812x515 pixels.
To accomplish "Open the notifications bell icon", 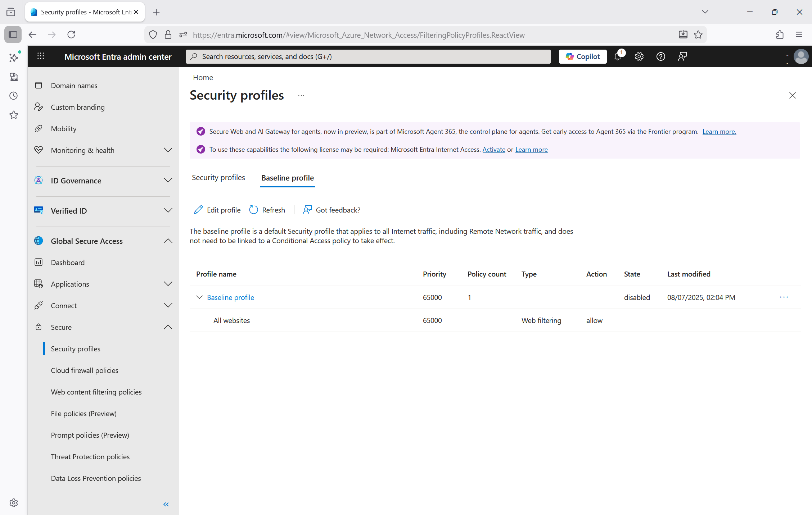I will (x=618, y=56).
